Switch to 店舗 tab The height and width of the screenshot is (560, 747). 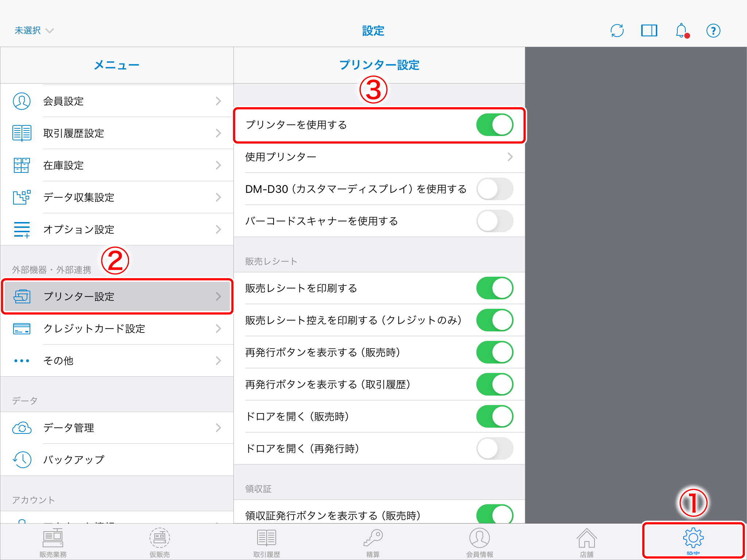coord(587,543)
